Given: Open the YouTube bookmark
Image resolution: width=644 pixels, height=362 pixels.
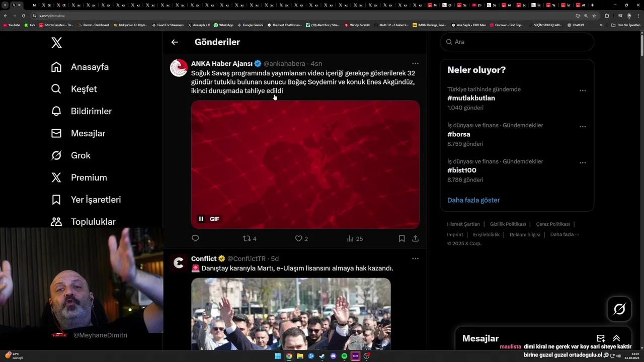Looking at the screenshot, I should pos(12,25).
